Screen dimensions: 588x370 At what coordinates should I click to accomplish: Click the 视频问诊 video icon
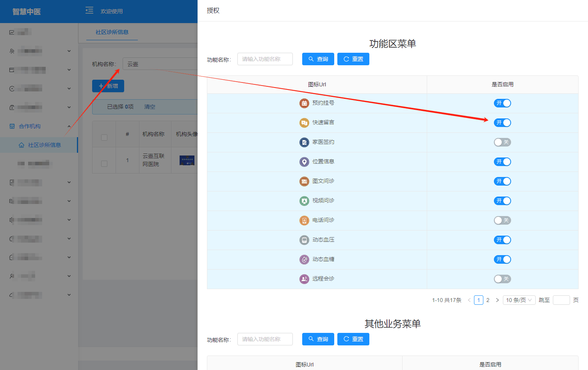[x=304, y=200]
